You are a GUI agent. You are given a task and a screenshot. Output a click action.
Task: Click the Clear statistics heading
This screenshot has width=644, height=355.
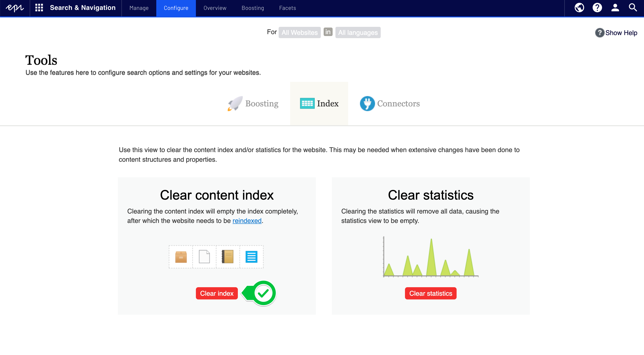point(430,195)
